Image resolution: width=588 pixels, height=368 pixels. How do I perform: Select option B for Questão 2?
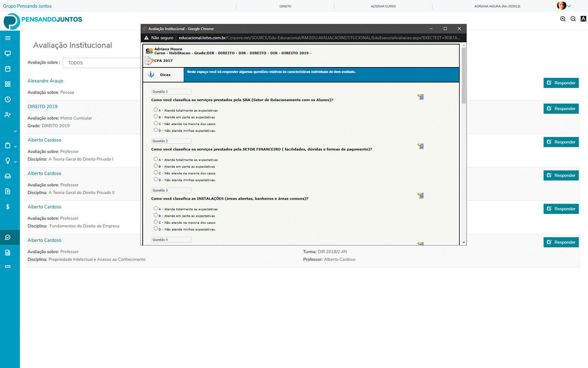coord(156,166)
